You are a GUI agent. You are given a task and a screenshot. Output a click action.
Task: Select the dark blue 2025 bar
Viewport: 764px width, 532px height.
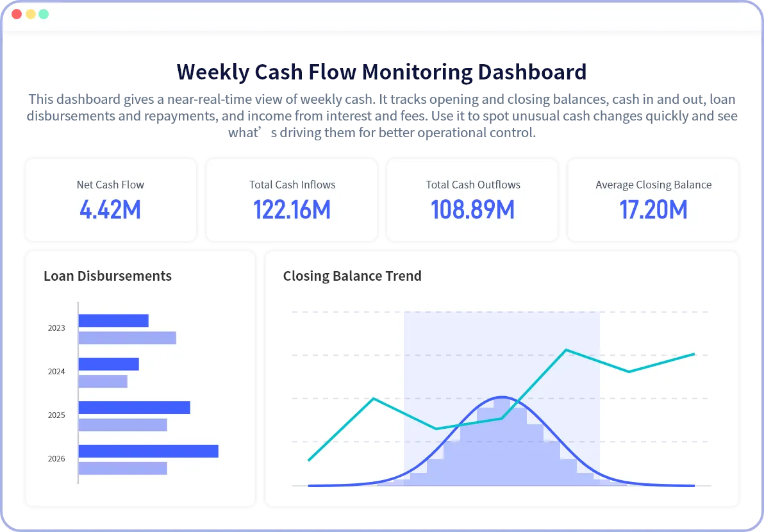click(134, 408)
